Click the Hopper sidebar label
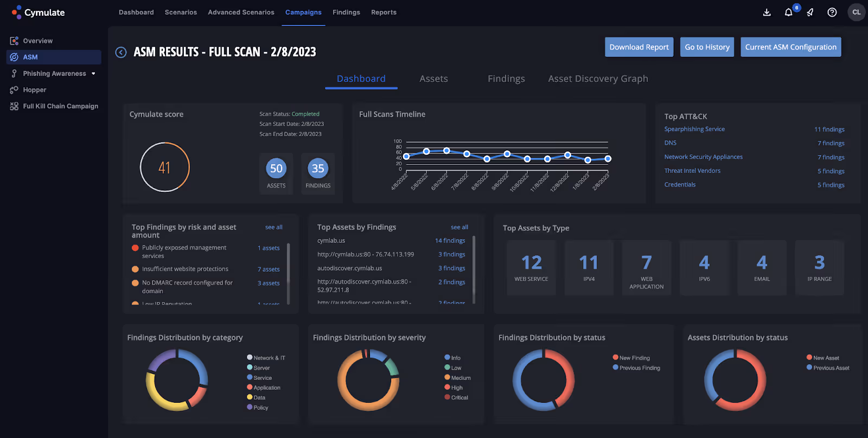 click(35, 90)
